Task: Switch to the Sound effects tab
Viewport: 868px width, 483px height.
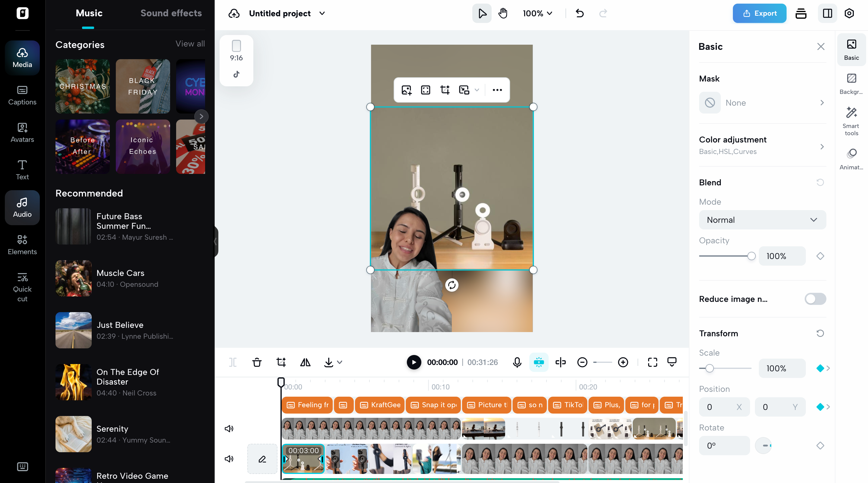Action: click(171, 13)
